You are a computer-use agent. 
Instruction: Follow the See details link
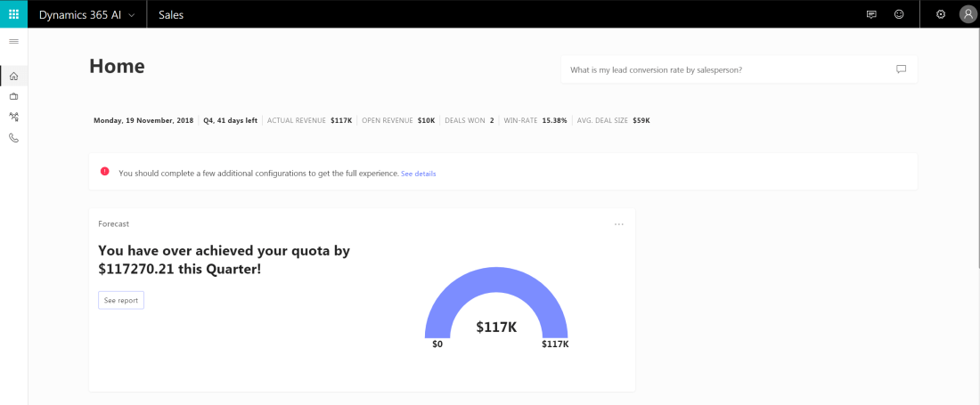(418, 174)
